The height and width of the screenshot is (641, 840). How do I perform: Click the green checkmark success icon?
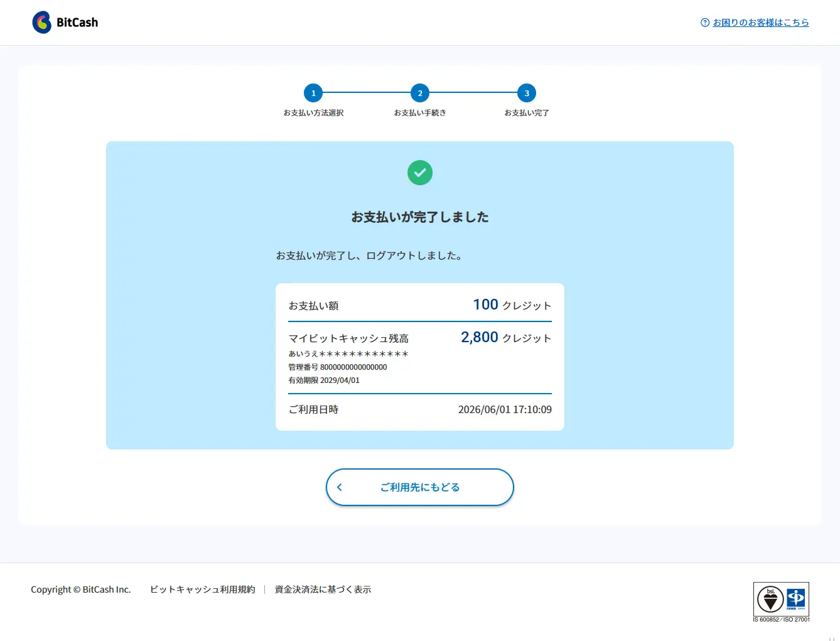click(420, 173)
